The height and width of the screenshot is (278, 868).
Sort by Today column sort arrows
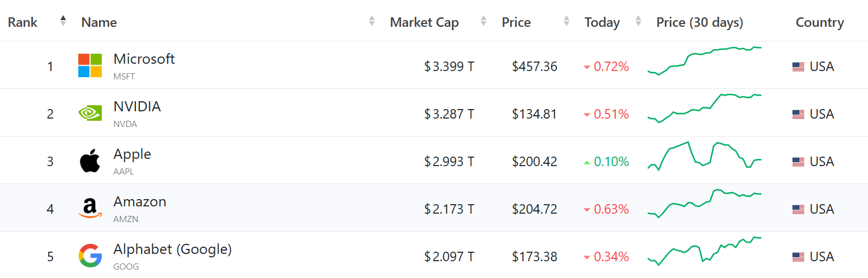coord(638,21)
